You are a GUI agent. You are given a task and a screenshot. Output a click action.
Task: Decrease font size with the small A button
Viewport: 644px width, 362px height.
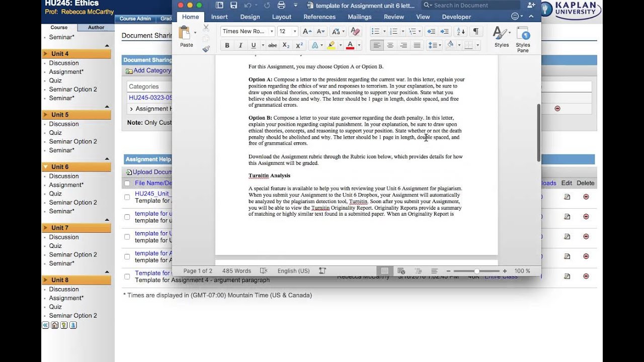pos(320,31)
